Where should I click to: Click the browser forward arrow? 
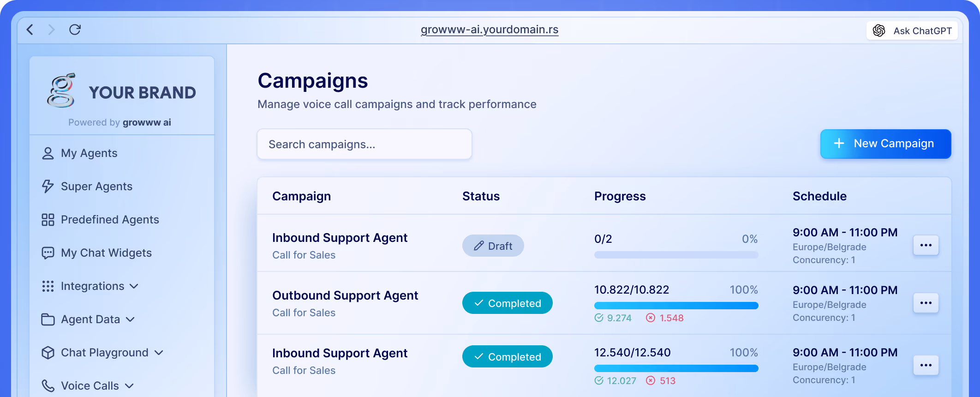(x=51, y=30)
